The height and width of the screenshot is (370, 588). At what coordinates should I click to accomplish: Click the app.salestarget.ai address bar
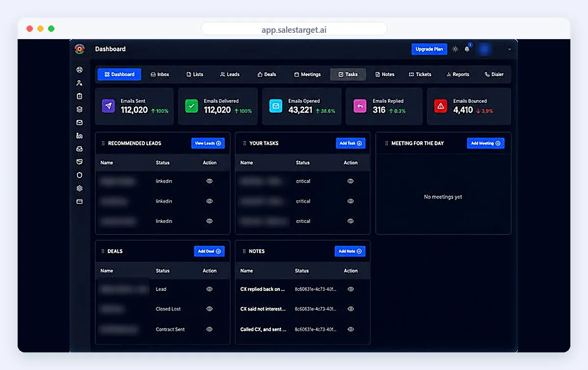294,29
